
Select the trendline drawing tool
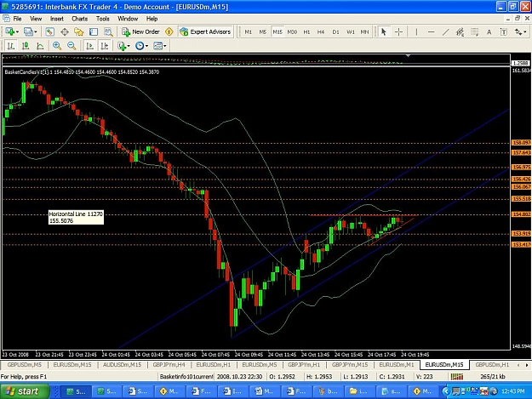445,31
